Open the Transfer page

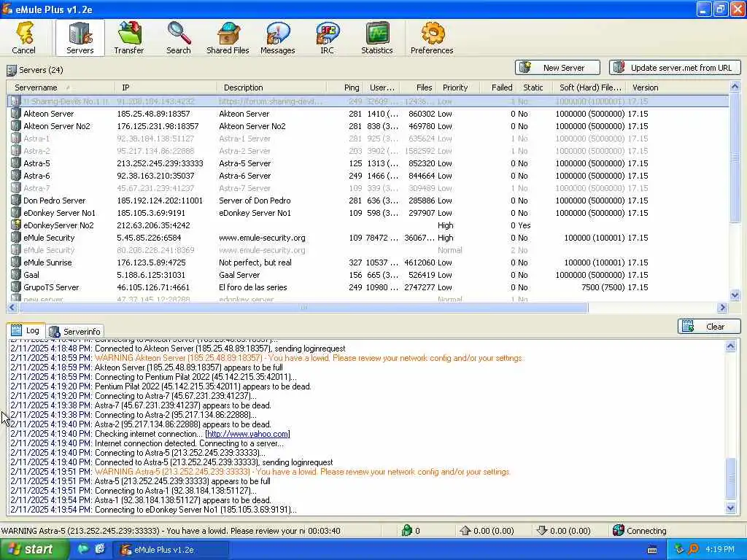(x=128, y=38)
